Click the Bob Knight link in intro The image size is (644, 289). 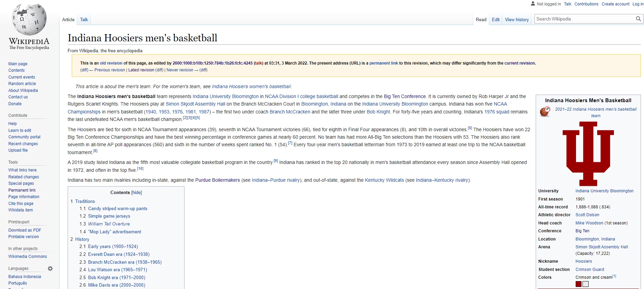(x=378, y=112)
